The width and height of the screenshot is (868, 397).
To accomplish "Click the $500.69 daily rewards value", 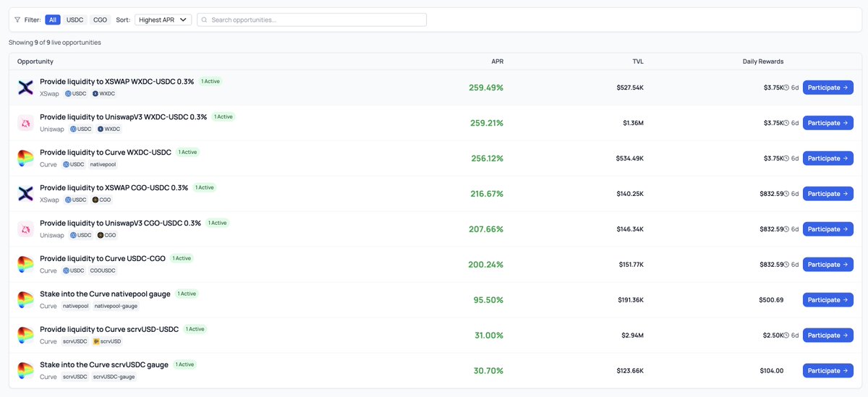I will (771, 300).
